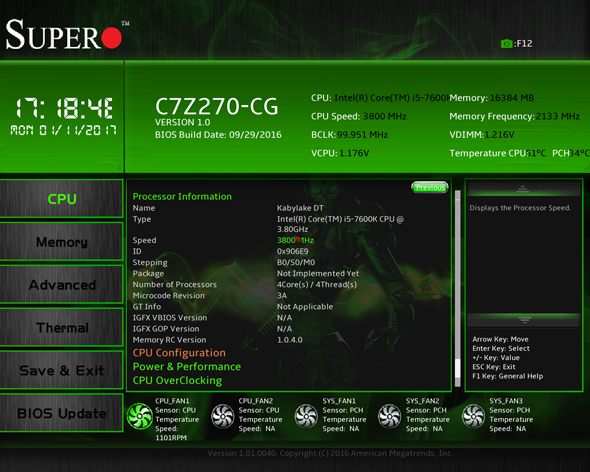Click the green Previous button
The image size is (590, 472).
(x=430, y=187)
